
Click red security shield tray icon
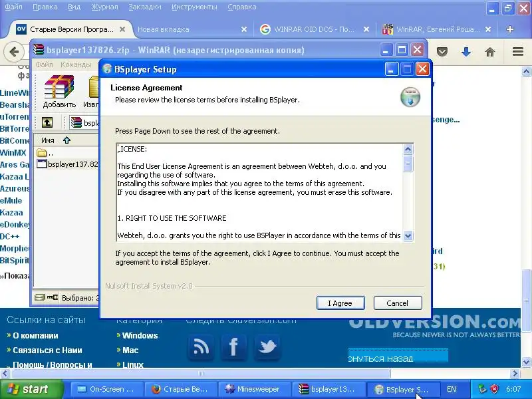point(494,389)
